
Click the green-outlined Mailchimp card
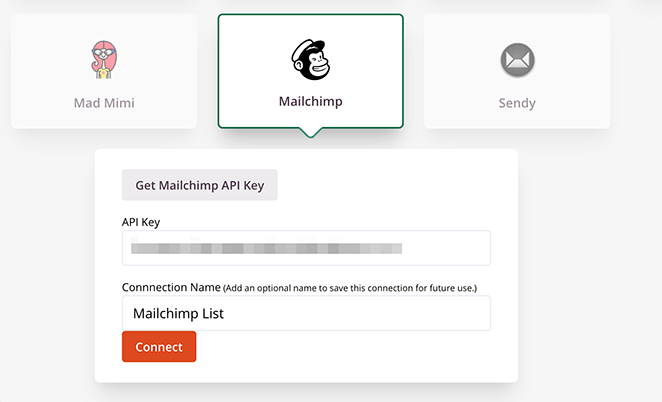click(310, 71)
